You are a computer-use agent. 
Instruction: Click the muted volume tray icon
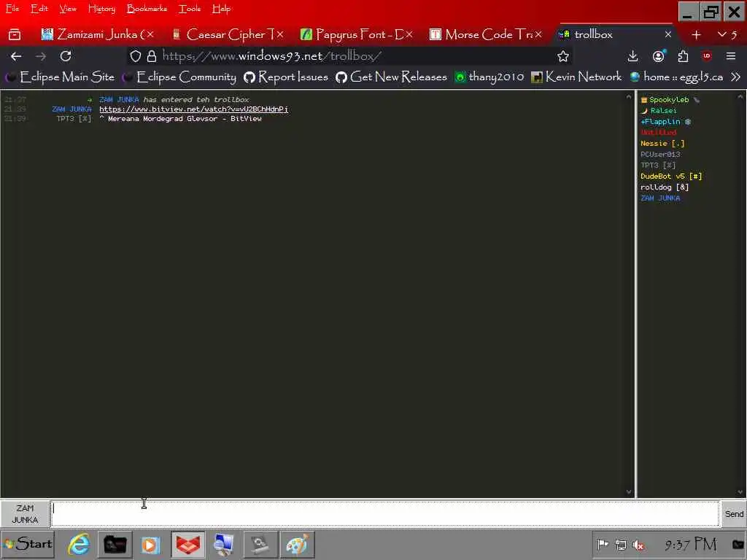click(x=638, y=545)
